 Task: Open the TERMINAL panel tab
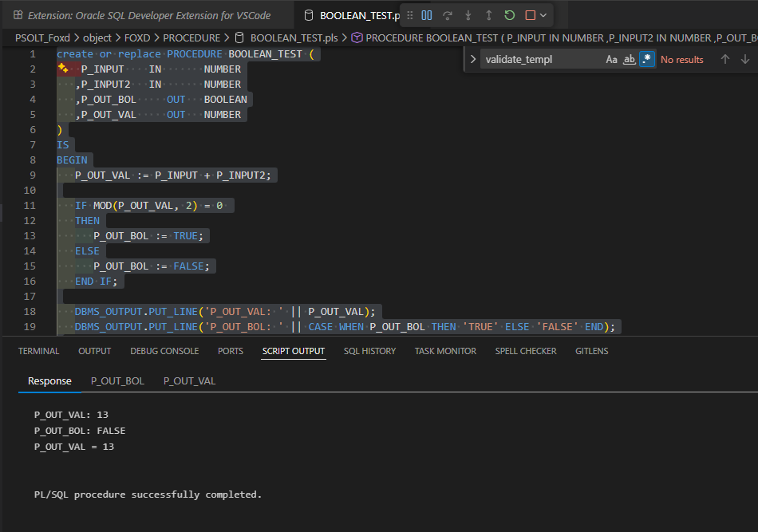pos(38,351)
